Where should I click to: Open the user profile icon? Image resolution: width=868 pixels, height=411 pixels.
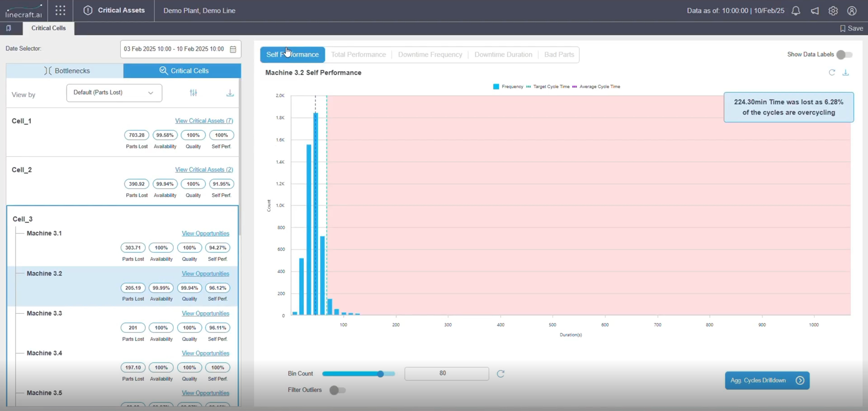click(851, 11)
